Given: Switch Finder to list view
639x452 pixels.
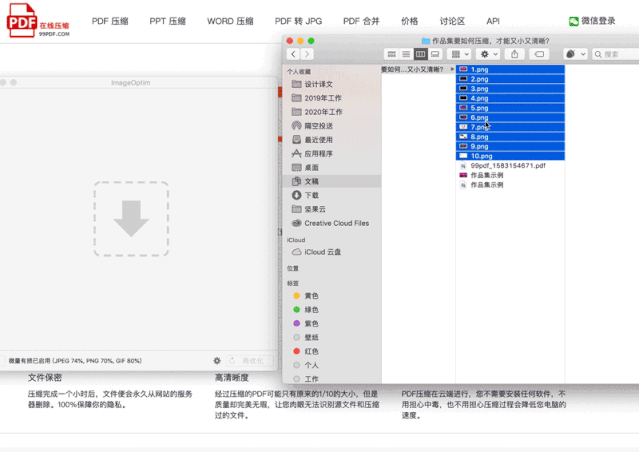Looking at the screenshot, I should 406,54.
